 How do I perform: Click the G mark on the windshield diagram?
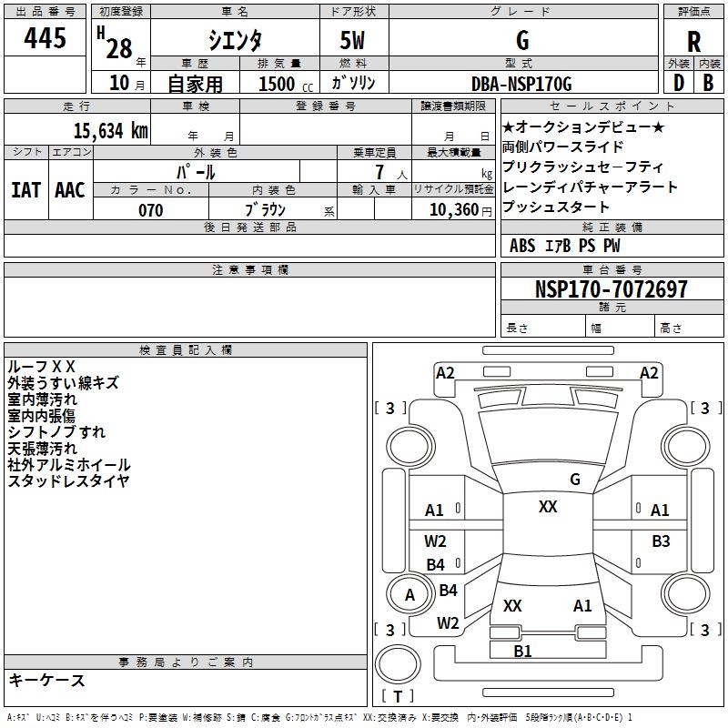tap(574, 480)
